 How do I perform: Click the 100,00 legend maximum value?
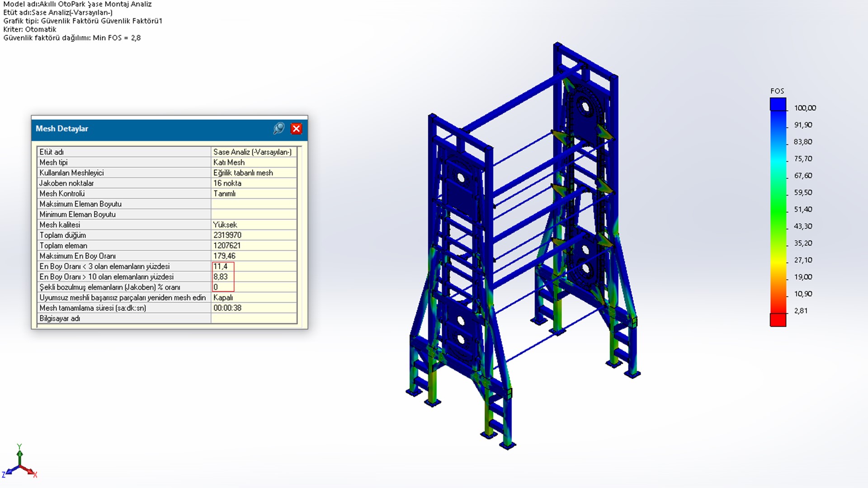pos(805,108)
